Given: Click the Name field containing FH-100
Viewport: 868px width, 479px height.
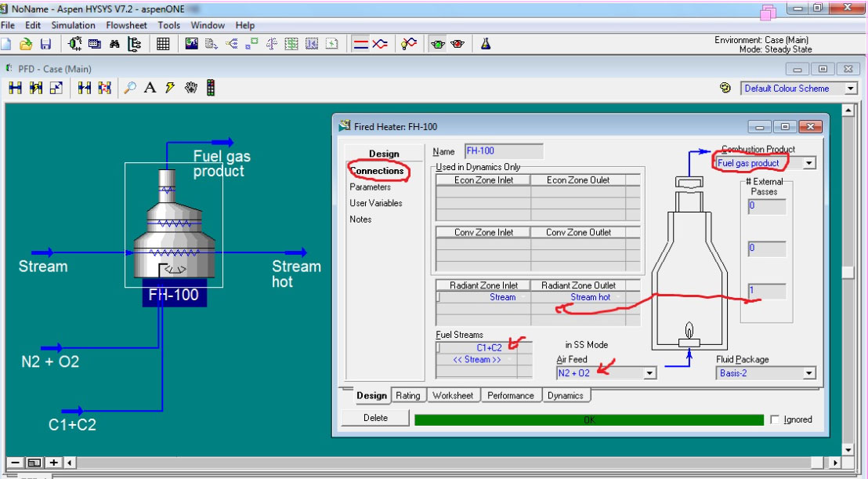Looking at the screenshot, I should [503, 151].
